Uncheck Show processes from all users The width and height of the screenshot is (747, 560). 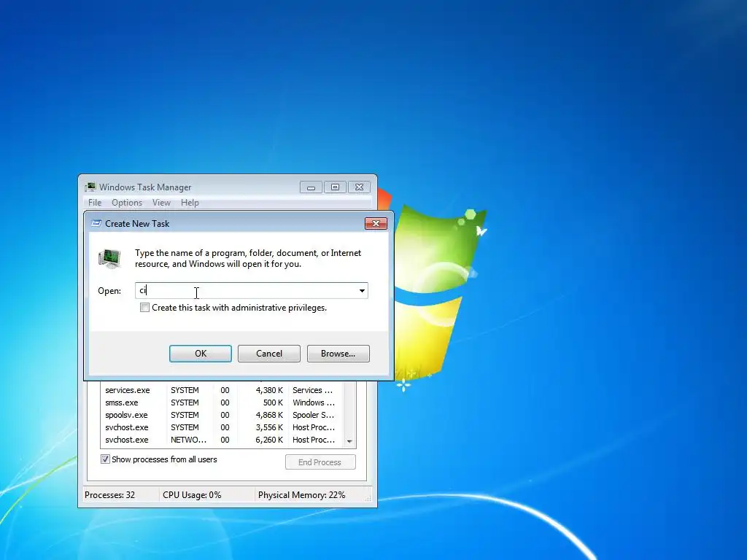[x=105, y=459]
